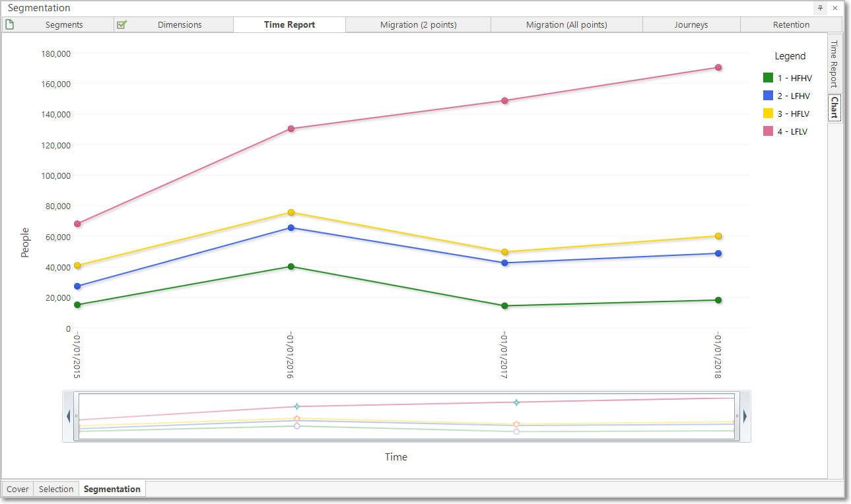This screenshot has width=851, height=504.
Task: Click right grip handle of range selector
Action: tap(737, 416)
